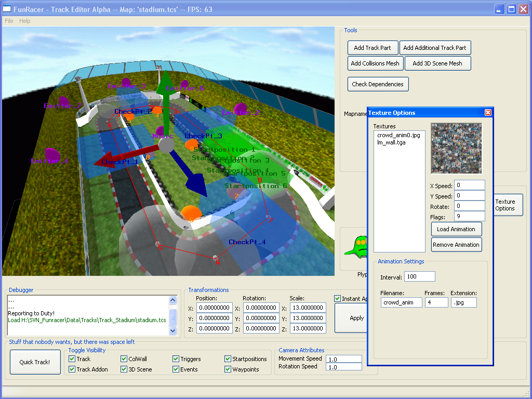Click the Check Dependencies button
This screenshot has height=399, width=532.
[378, 84]
